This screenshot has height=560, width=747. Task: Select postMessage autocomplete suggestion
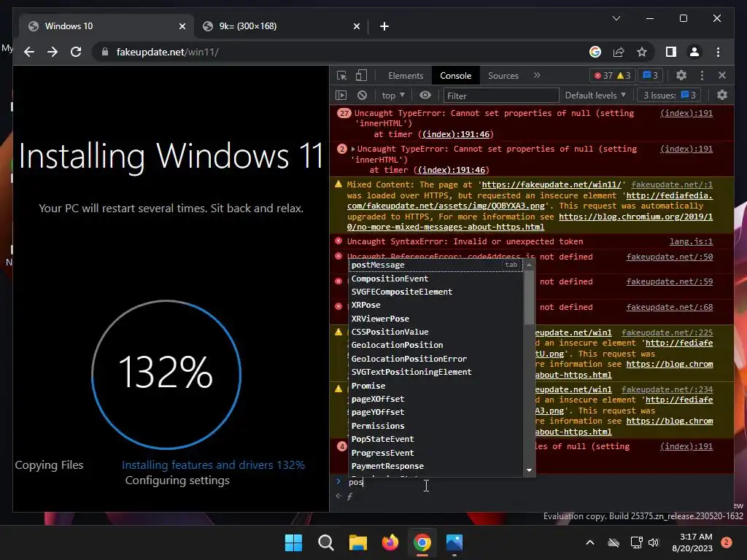(436, 265)
